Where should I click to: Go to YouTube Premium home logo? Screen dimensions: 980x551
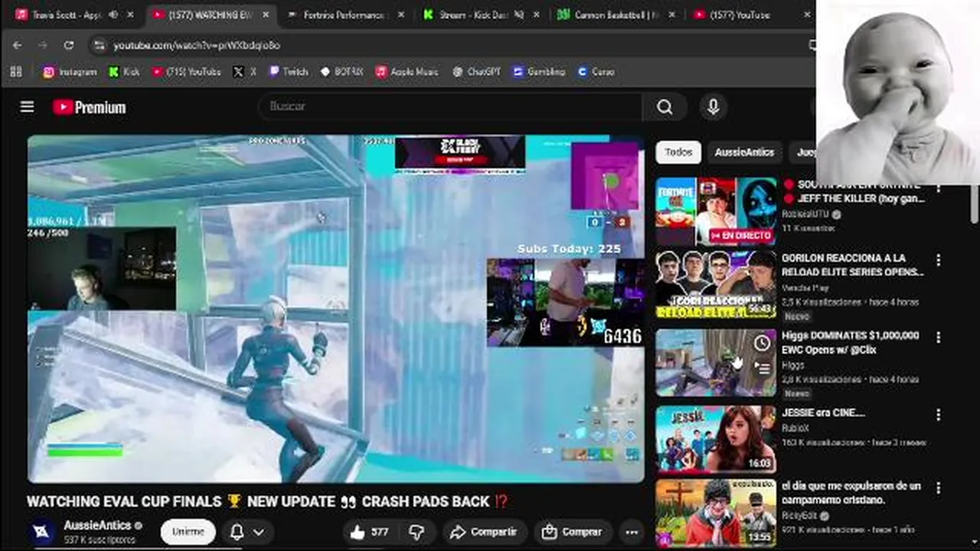click(x=89, y=107)
